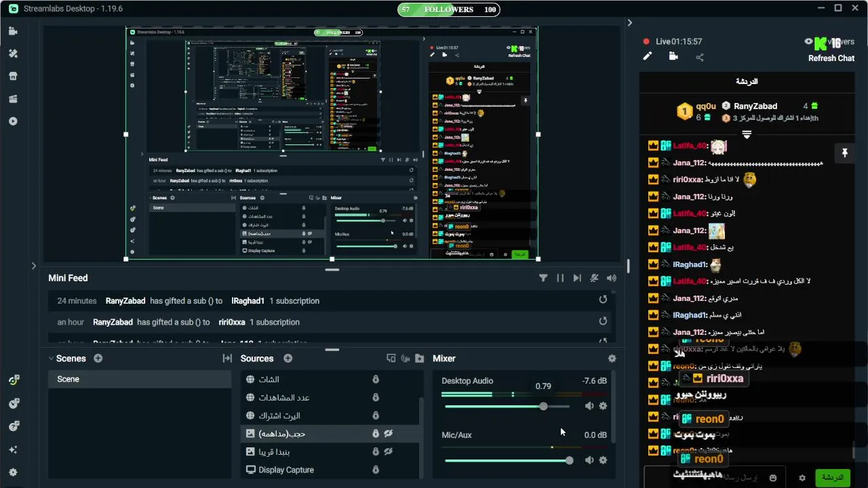Share the stream with the share icon

(700, 57)
